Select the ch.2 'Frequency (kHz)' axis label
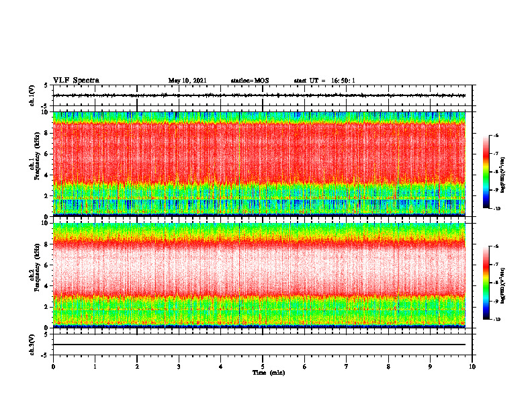 [x=37, y=267]
